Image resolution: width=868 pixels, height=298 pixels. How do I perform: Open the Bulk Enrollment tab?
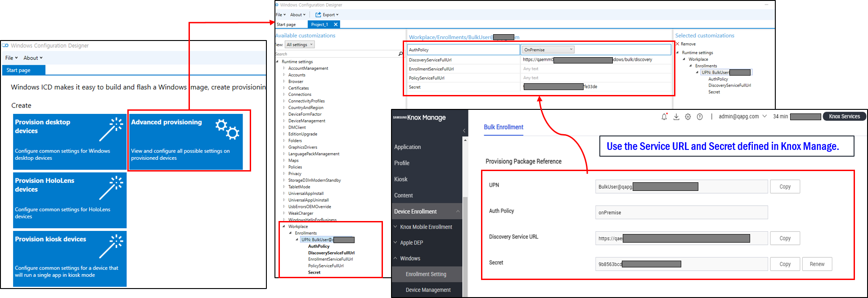(504, 127)
